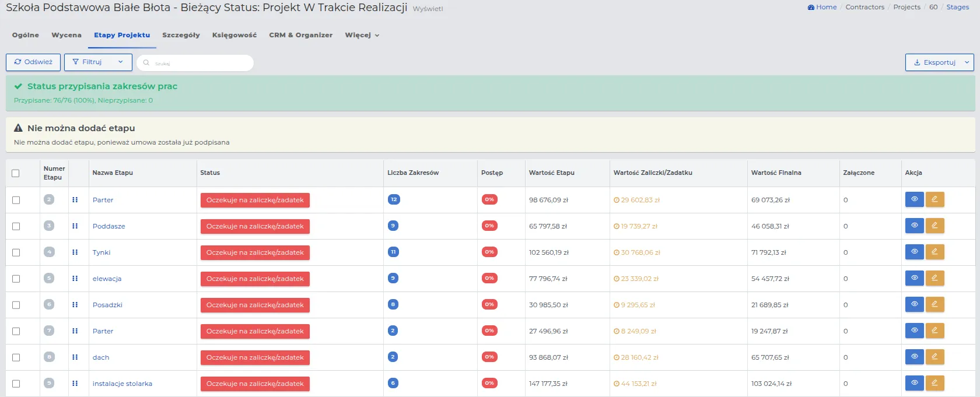Click the 0% progress badge for elewacja
The height and width of the screenshot is (397, 980).
point(489,278)
